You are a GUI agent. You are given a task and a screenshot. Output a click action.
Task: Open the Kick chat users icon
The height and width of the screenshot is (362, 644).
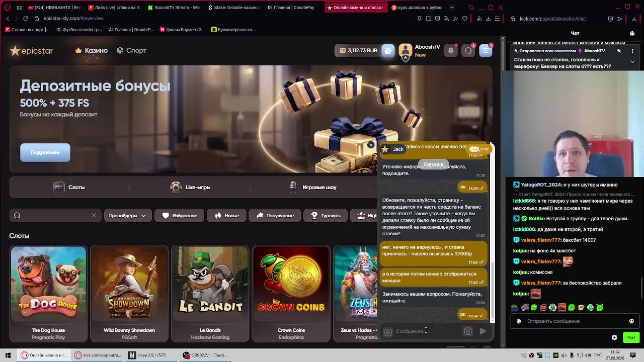tap(632, 33)
